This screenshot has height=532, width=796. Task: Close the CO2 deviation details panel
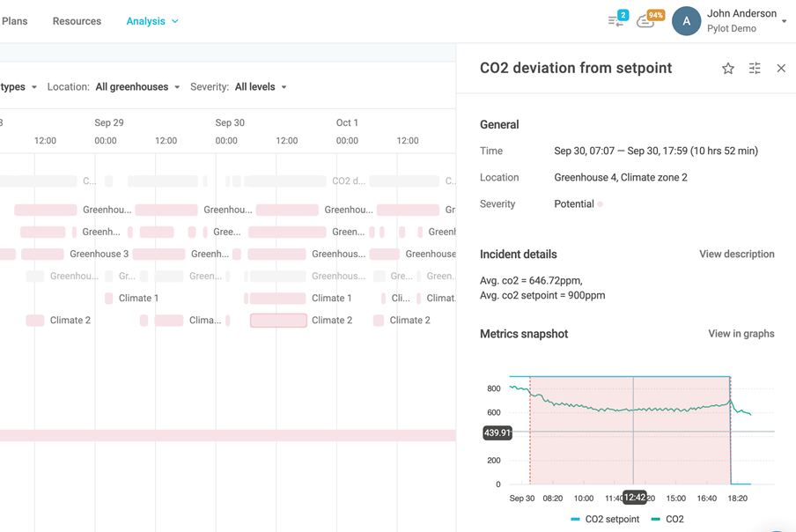pos(781,69)
